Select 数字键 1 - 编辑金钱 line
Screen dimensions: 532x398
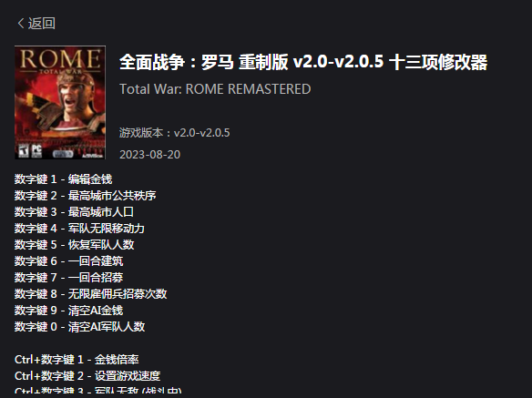point(64,179)
